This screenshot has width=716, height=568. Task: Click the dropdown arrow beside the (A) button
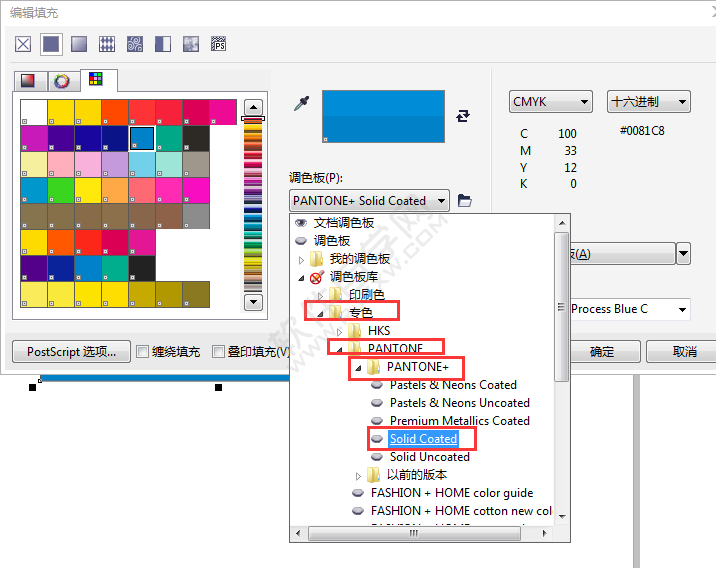click(x=684, y=253)
